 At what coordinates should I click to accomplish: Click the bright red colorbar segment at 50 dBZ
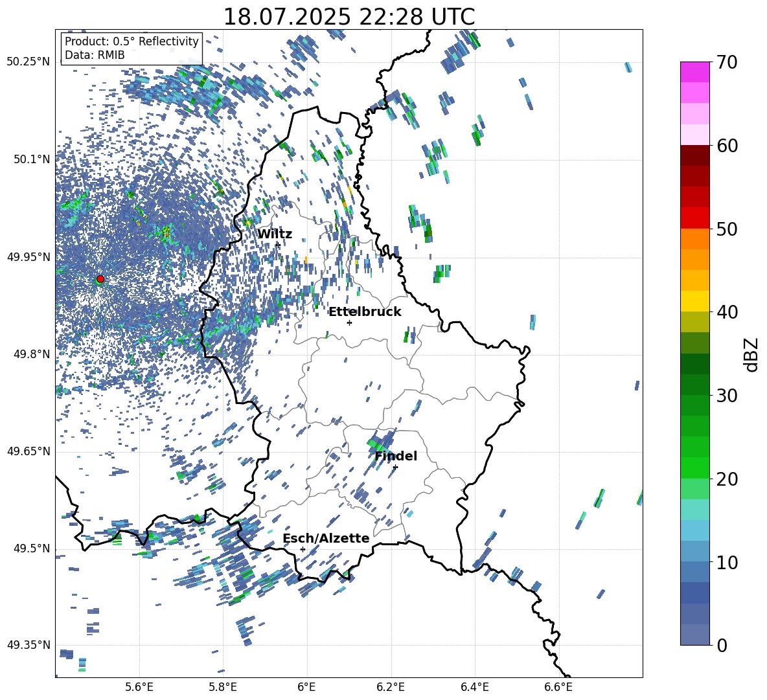click(695, 218)
